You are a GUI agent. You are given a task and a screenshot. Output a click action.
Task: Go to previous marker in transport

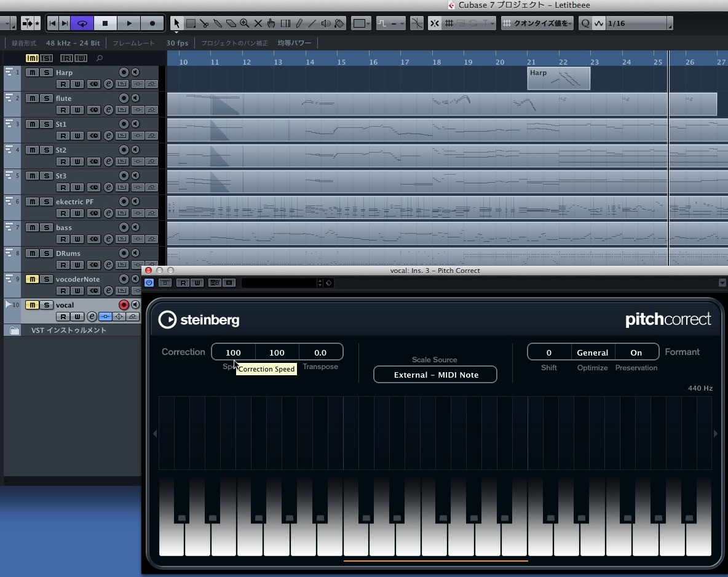point(52,23)
